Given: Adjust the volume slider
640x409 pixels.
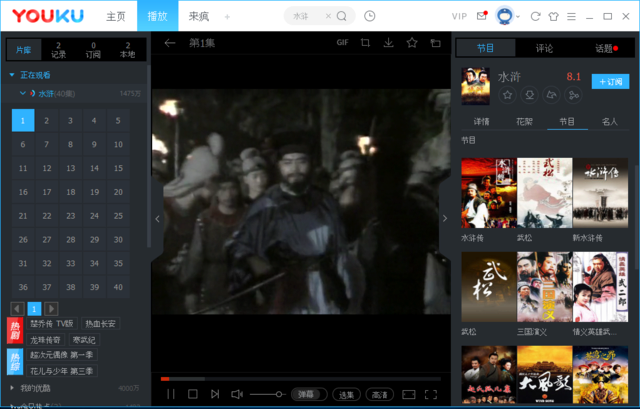Looking at the screenshot, I should point(267,394).
